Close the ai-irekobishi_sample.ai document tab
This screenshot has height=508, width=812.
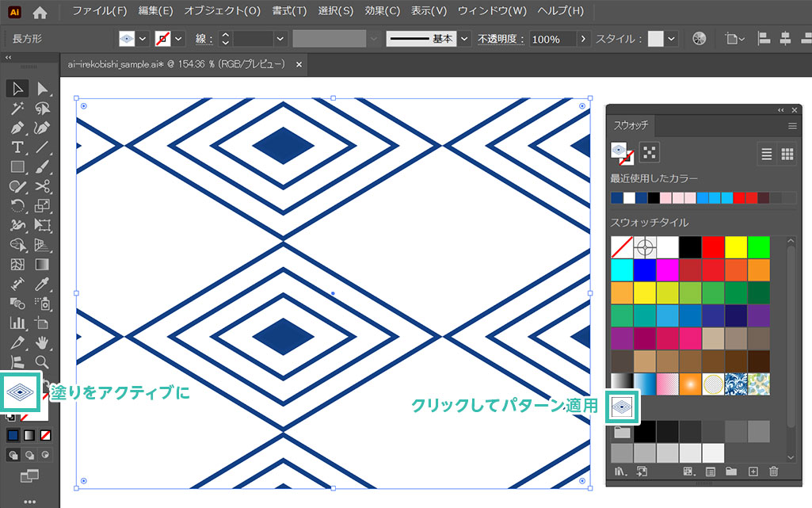[299, 65]
